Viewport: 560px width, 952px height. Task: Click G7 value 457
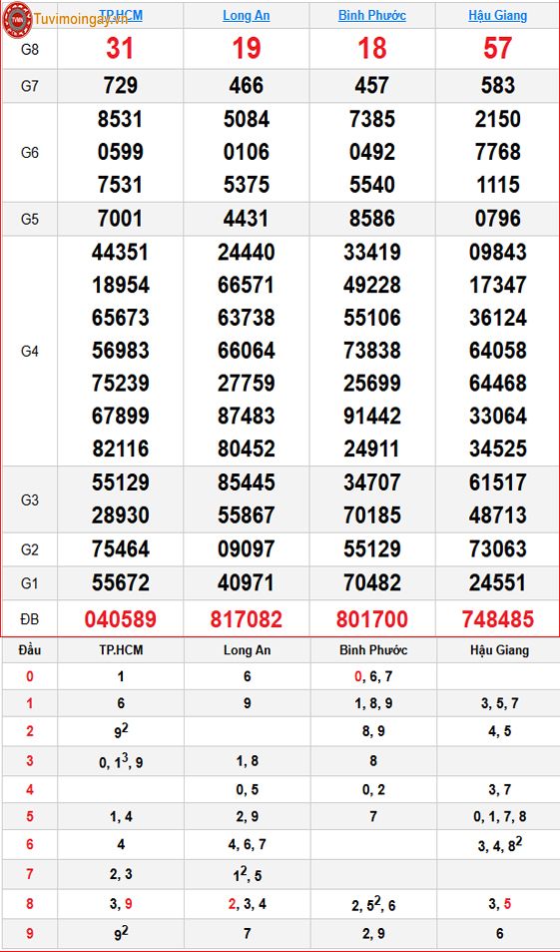372,86
